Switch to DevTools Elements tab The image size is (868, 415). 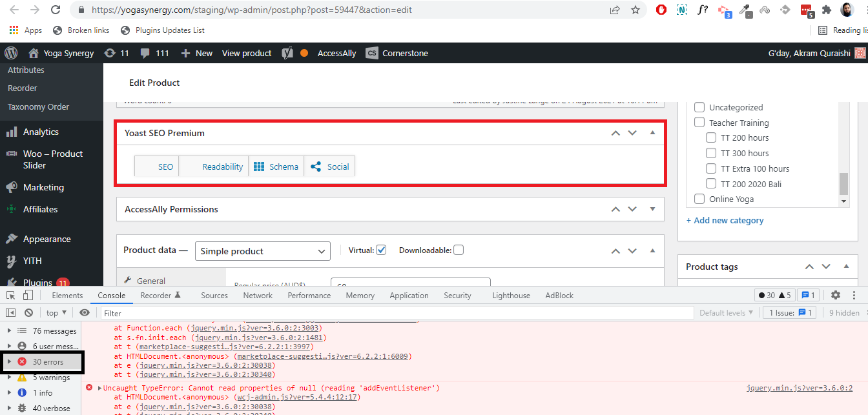pyautogui.click(x=67, y=296)
